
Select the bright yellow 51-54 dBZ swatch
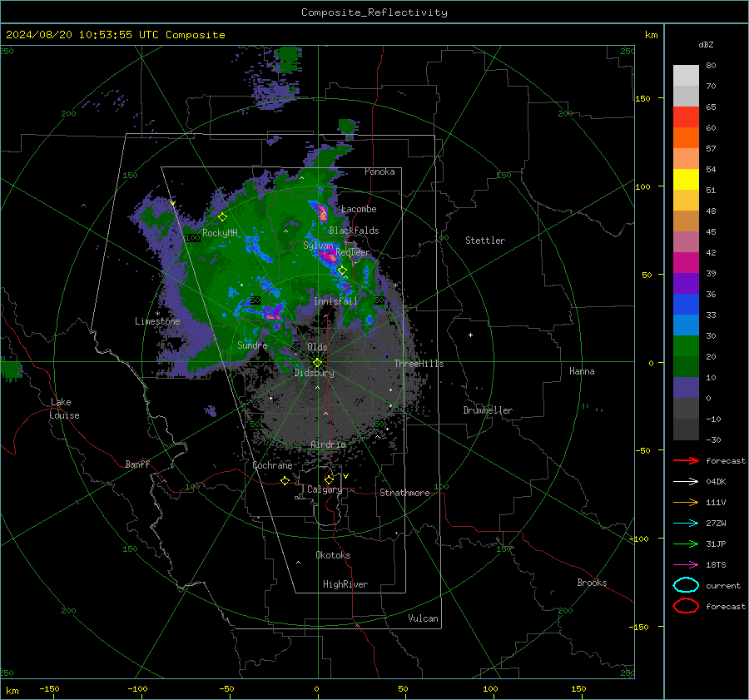tap(686, 180)
